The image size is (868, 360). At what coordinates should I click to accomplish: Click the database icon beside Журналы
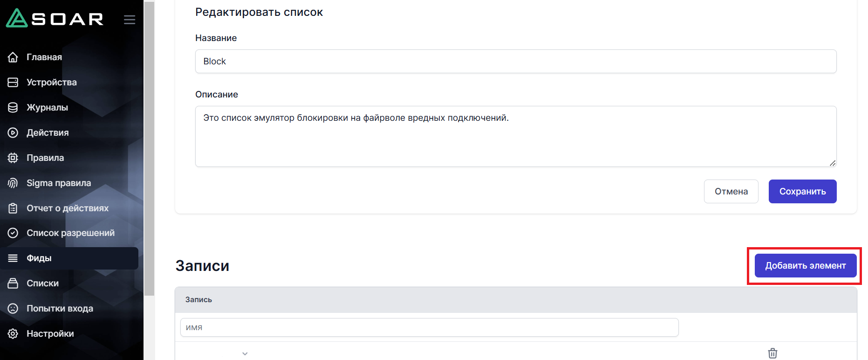[x=13, y=108]
